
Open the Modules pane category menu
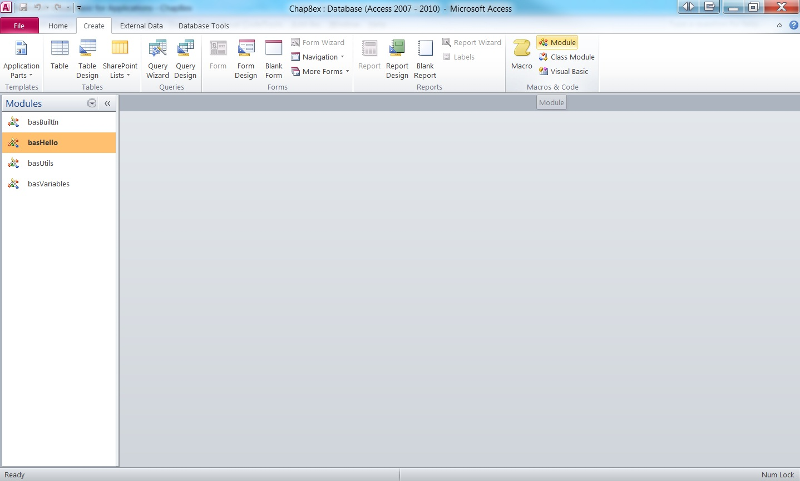point(92,103)
